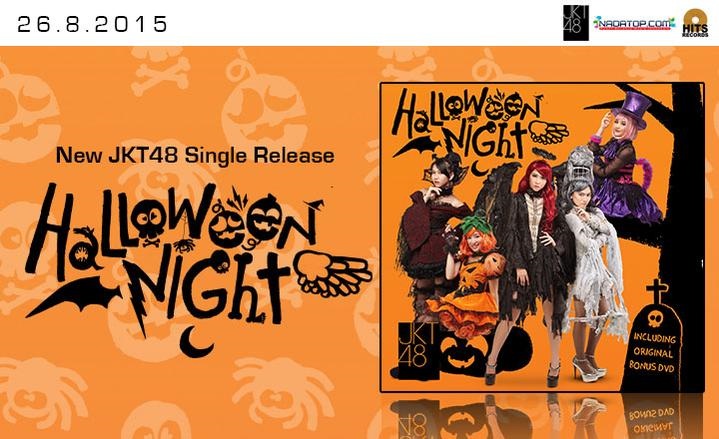
Task: Open the Halloween Night album cover thumbnail
Action: click(x=542, y=237)
